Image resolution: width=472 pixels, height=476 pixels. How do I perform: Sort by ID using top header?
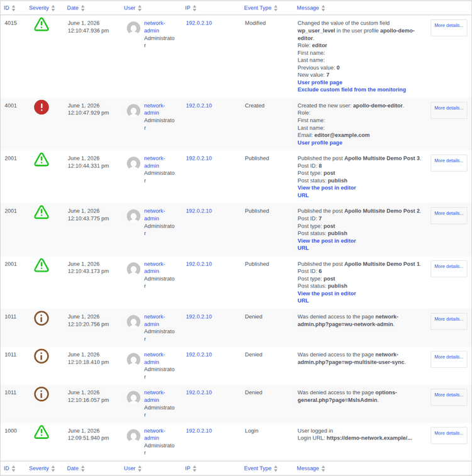[9, 8]
